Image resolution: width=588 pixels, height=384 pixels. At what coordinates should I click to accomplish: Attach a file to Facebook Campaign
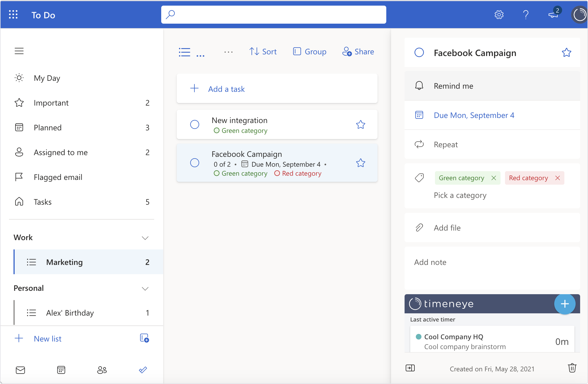pos(447,227)
